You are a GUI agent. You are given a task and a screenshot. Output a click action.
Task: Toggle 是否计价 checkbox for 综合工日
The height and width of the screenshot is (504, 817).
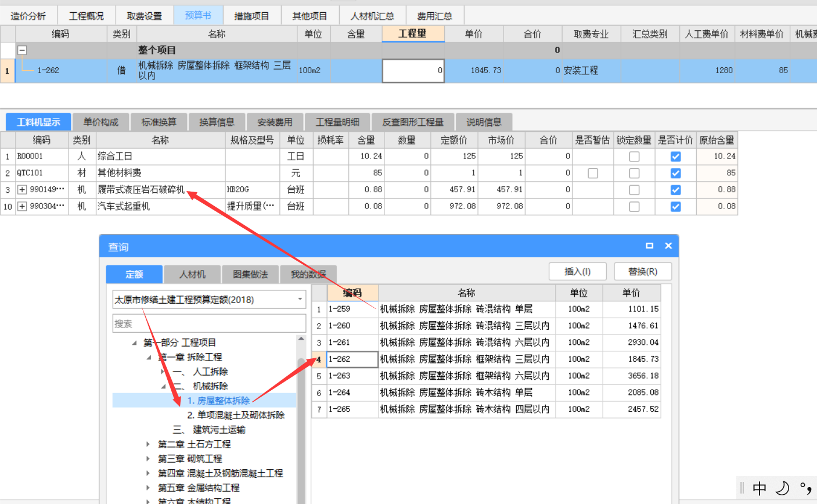click(675, 157)
